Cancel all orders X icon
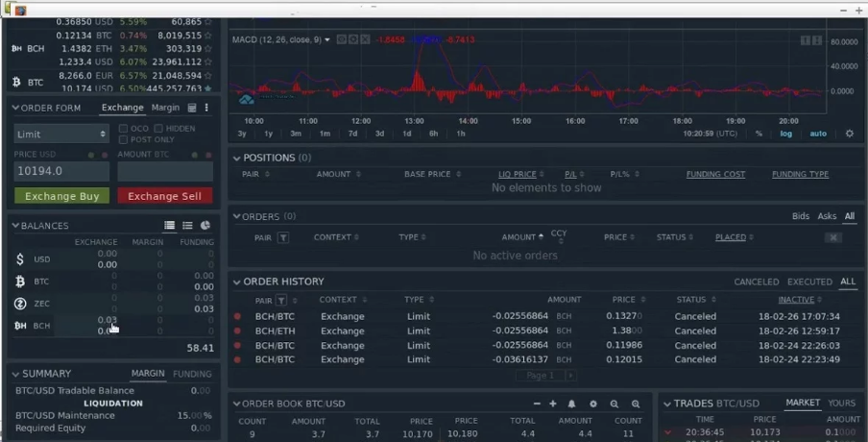 pyautogui.click(x=832, y=237)
